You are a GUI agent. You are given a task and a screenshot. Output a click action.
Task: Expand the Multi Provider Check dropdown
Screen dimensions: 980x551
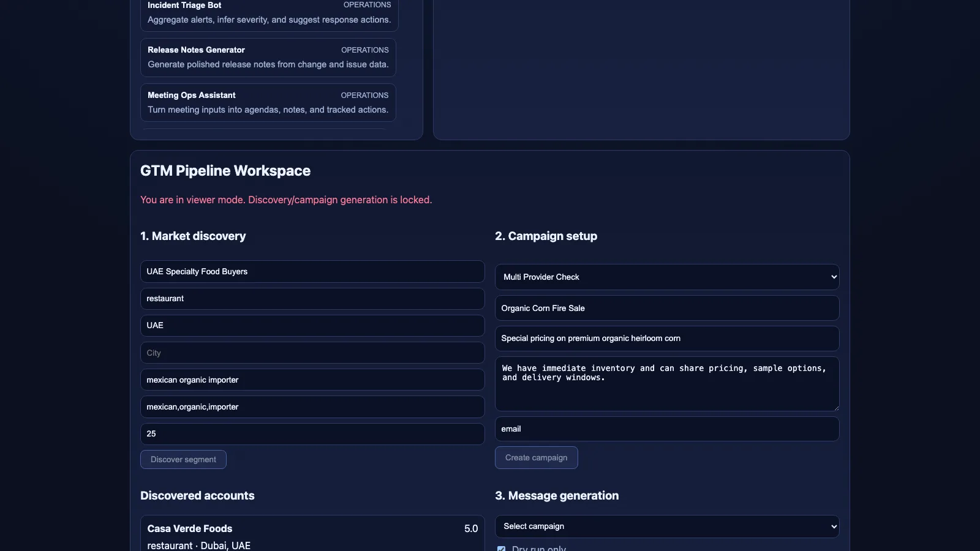pyautogui.click(x=666, y=277)
